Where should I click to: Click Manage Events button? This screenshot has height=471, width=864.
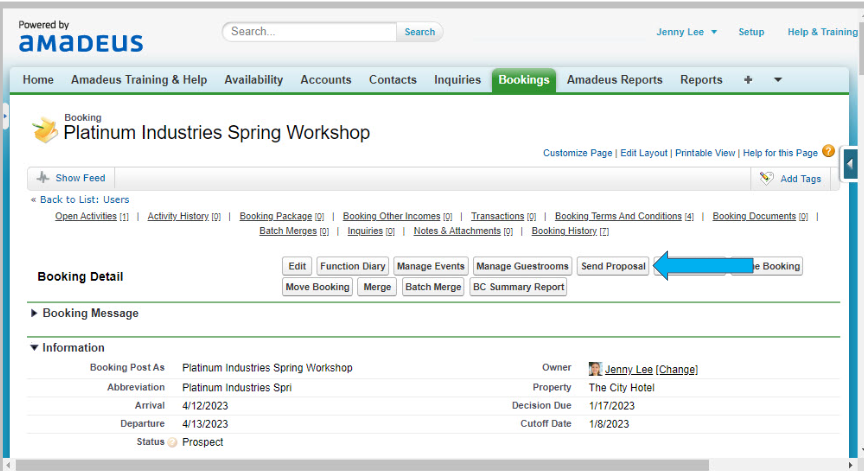click(431, 266)
